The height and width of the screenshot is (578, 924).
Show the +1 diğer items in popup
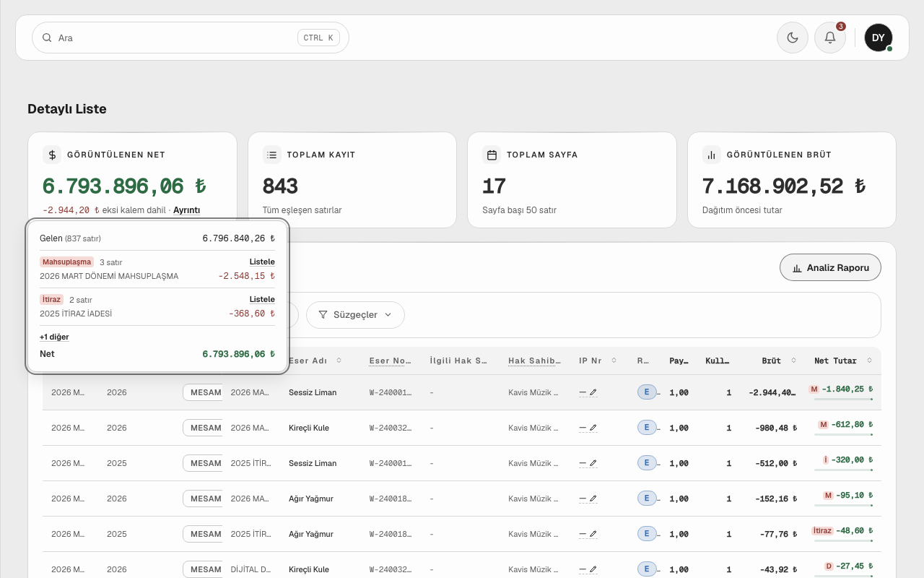click(x=54, y=337)
